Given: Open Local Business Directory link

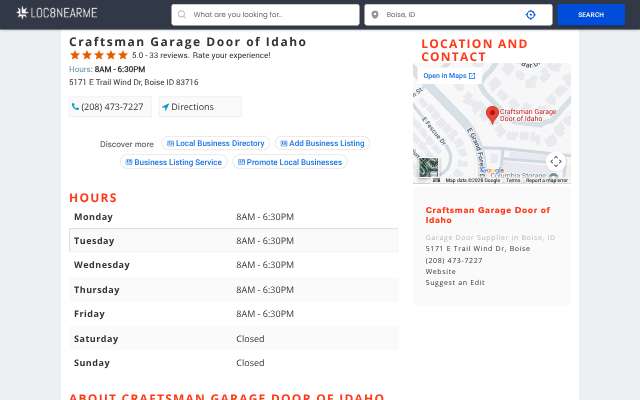Looking at the screenshot, I should pos(216,143).
